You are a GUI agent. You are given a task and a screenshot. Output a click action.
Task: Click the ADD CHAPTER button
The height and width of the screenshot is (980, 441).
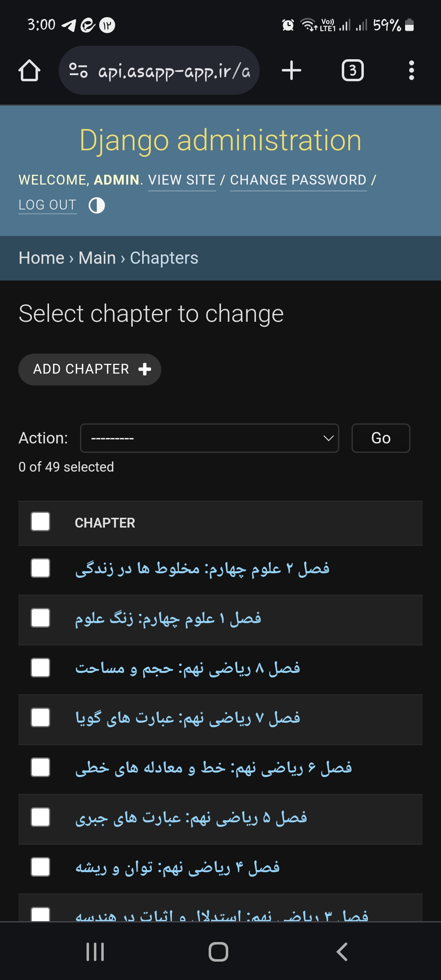point(90,369)
